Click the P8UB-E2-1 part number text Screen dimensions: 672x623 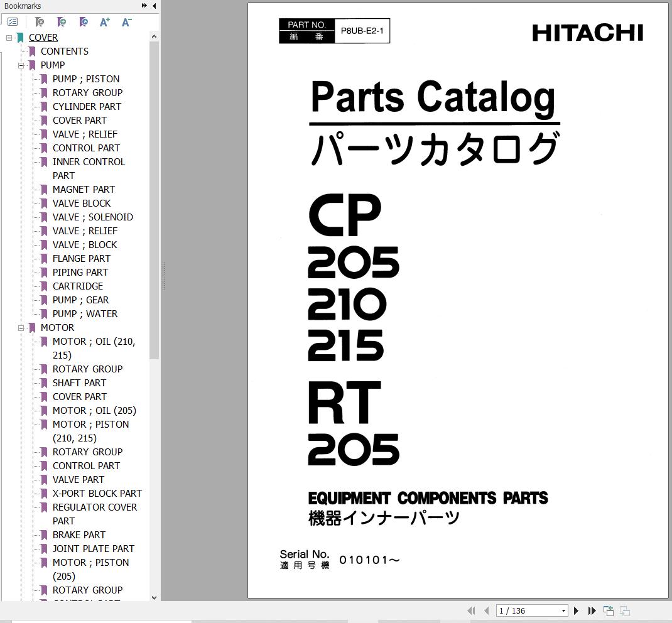coord(362,31)
